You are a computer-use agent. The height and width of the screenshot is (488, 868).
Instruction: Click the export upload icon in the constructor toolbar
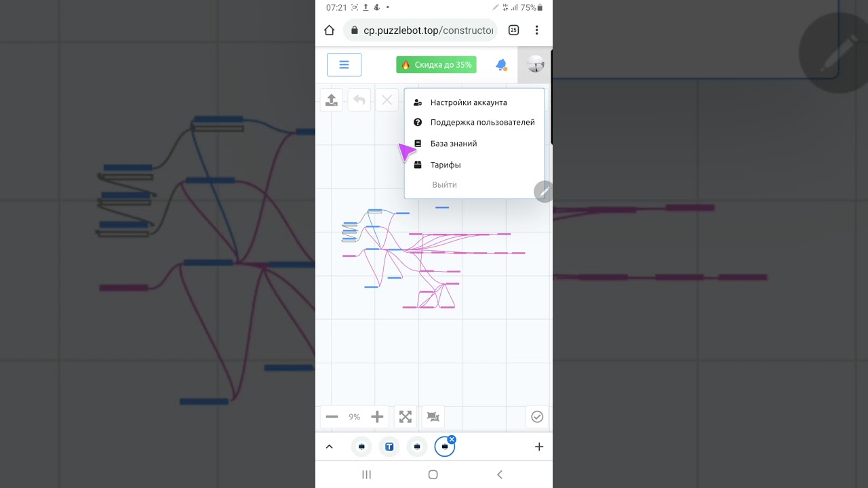332,100
